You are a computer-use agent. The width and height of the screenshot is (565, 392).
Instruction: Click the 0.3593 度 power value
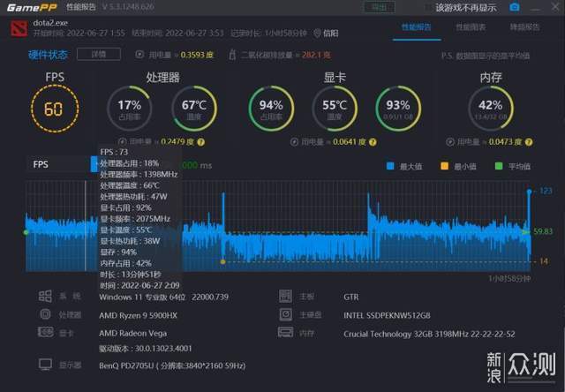(197, 55)
